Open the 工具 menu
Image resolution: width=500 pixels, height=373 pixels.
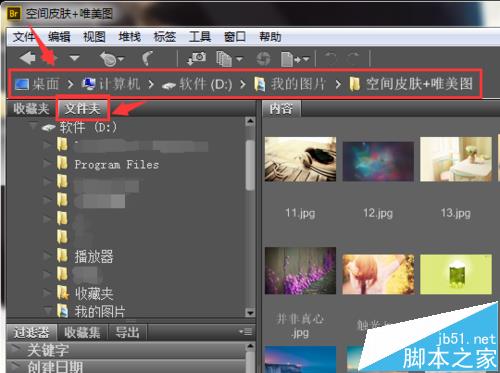click(x=200, y=36)
